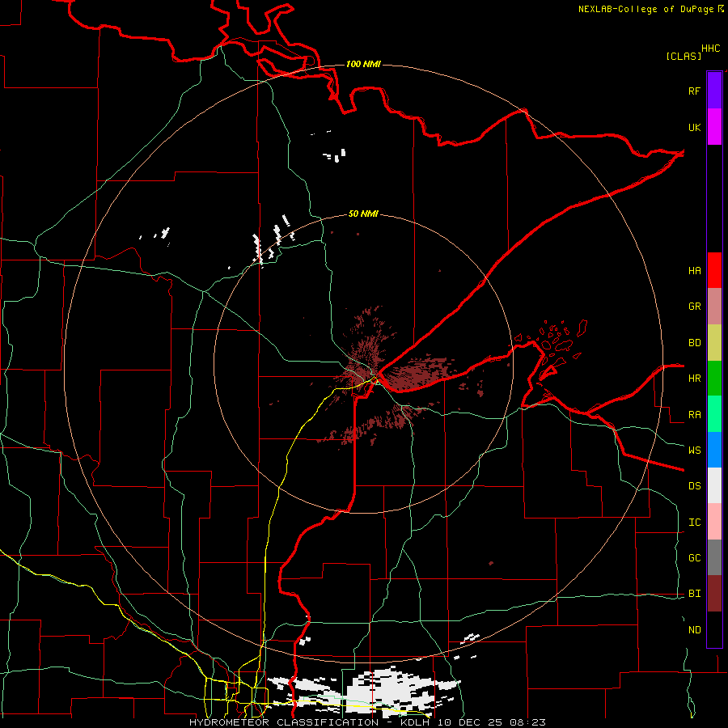Click the 'UK' legend label

coord(694,127)
